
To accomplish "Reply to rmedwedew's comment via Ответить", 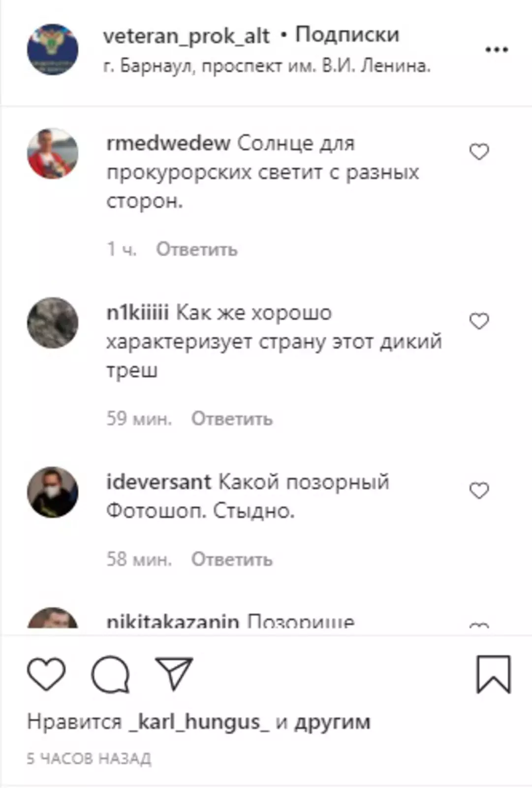I will click(197, 249).
